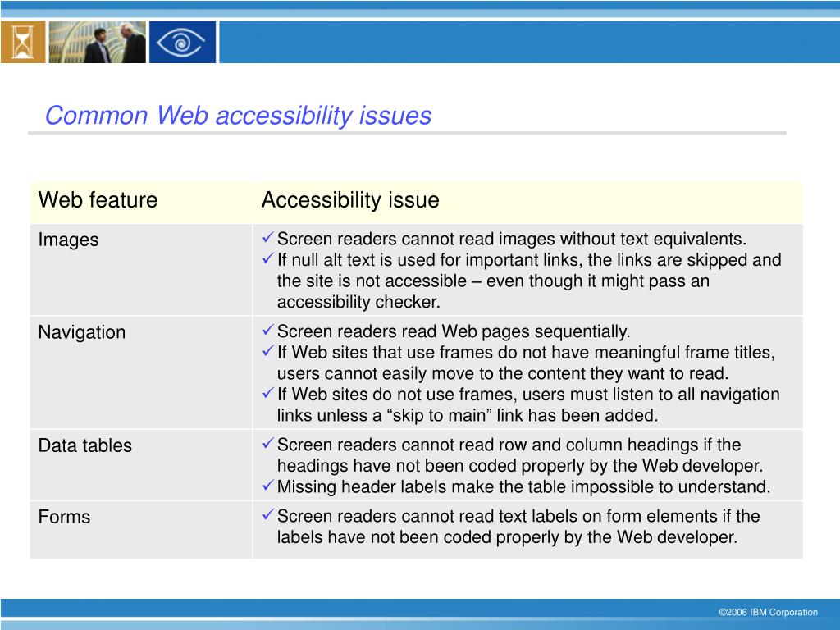Select the 'Forms' table row label

click(64, 517)
